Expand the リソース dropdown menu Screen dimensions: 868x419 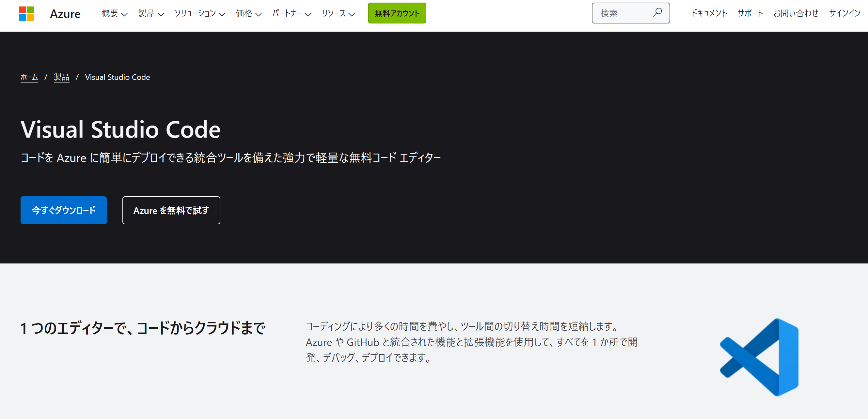tap(338, 13)
